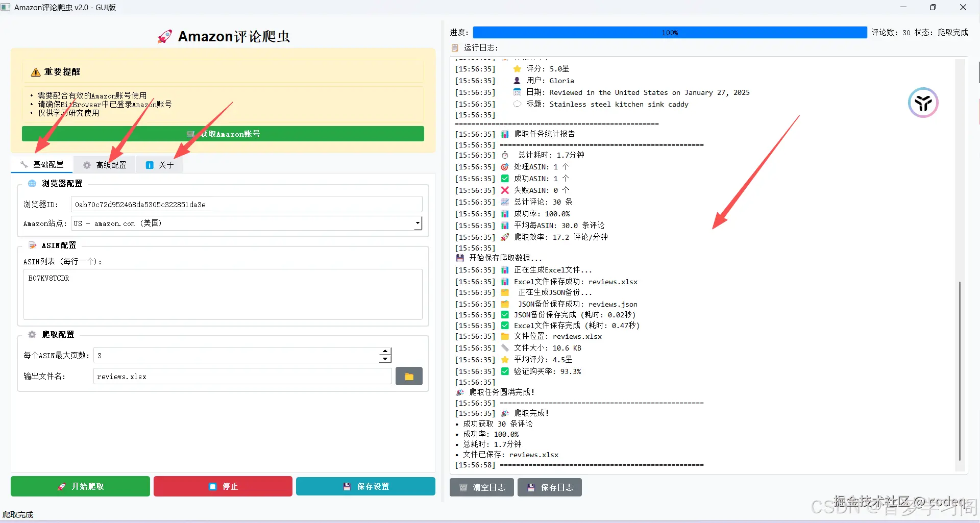
Task: Click into the 浏览器ID input field
Action: click(x=247, y=205)
